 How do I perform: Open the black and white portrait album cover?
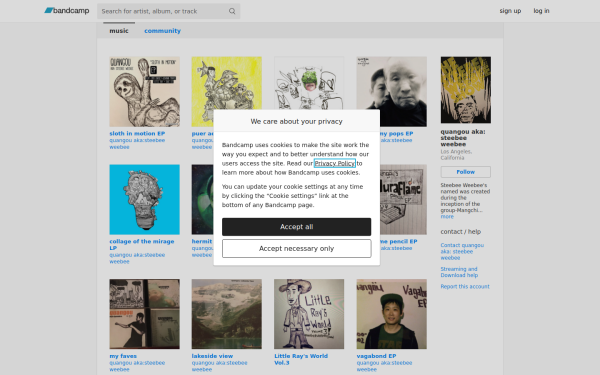(392, 91)
